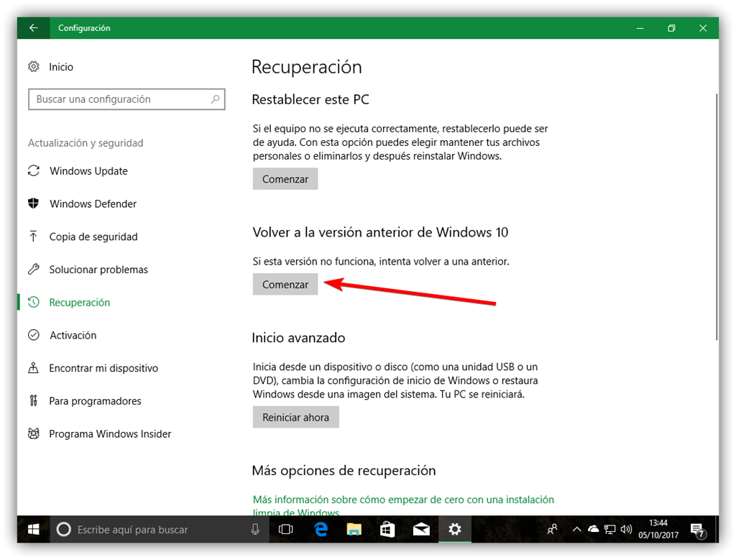Viewport: 736px width, 560px height.
Task: Click the network tray icon
Action: point(609,530)
